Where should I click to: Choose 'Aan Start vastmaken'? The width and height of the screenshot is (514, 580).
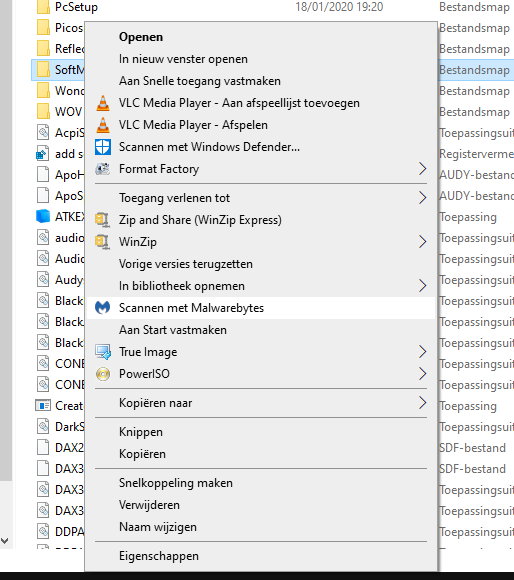pos(261,330)
